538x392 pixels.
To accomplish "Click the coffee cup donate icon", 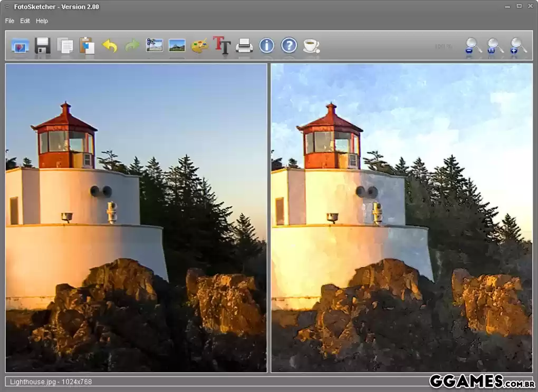I will point(311,46).
